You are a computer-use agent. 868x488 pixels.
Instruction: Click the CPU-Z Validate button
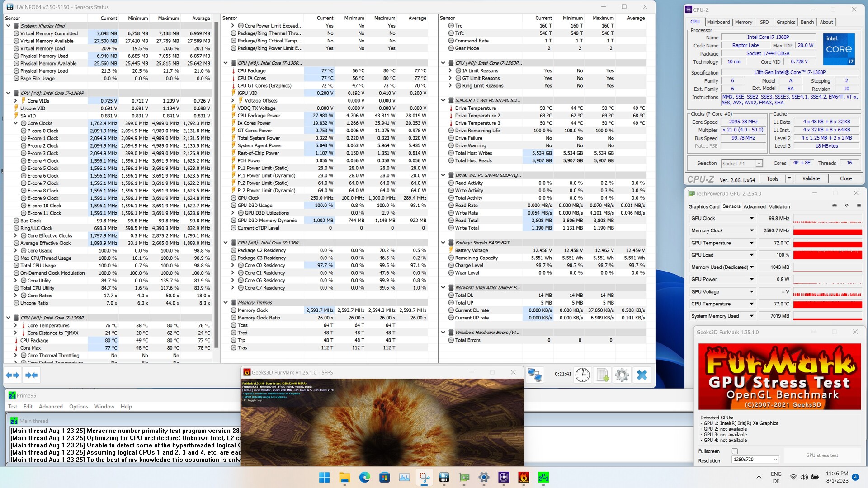811,178
